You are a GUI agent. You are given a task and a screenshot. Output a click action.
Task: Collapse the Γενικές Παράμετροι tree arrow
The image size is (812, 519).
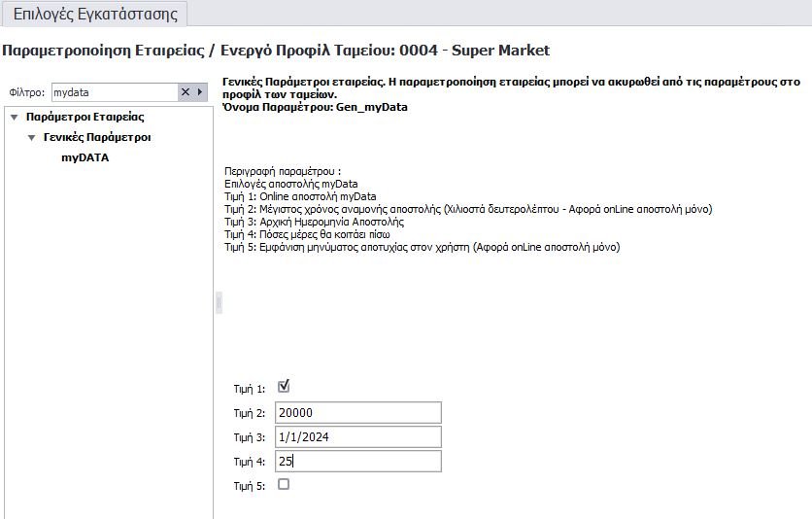coord(32,138)
